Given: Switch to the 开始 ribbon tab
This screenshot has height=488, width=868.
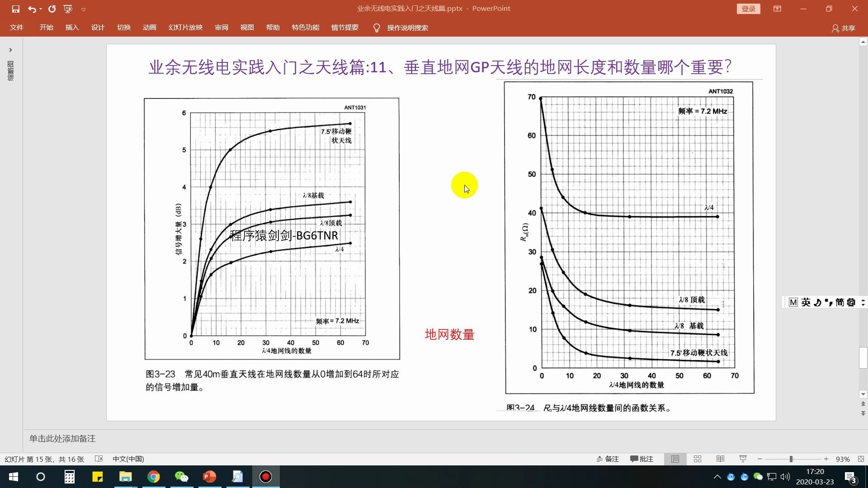Looking at the screenshot, I should point(46,28).
